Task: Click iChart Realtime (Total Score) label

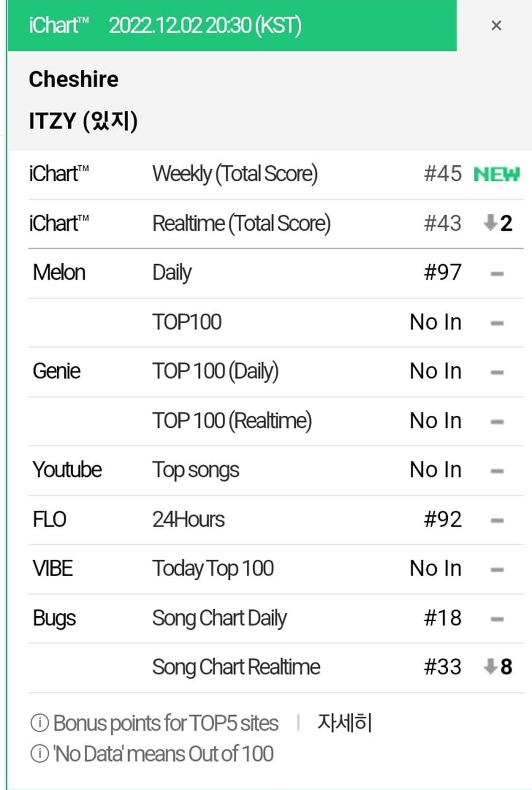Action: pos(241,223)
